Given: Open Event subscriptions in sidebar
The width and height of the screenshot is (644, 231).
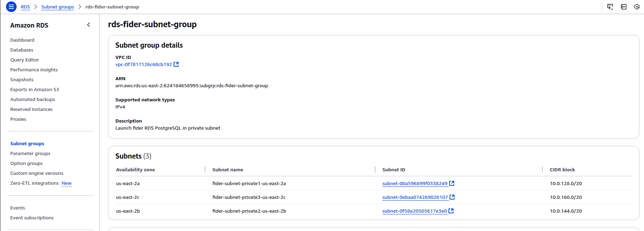Looking at the screenshot, I should click(32, 218).
